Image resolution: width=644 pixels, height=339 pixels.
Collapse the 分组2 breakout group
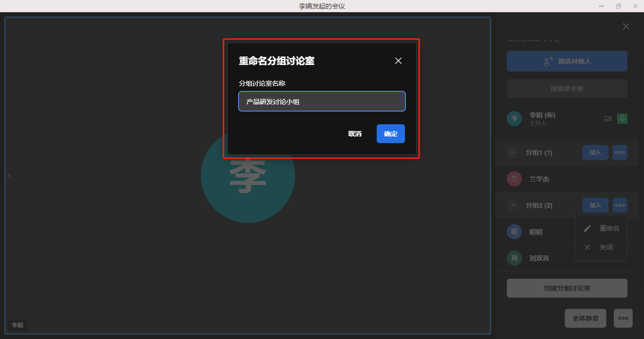pos(513,205)
